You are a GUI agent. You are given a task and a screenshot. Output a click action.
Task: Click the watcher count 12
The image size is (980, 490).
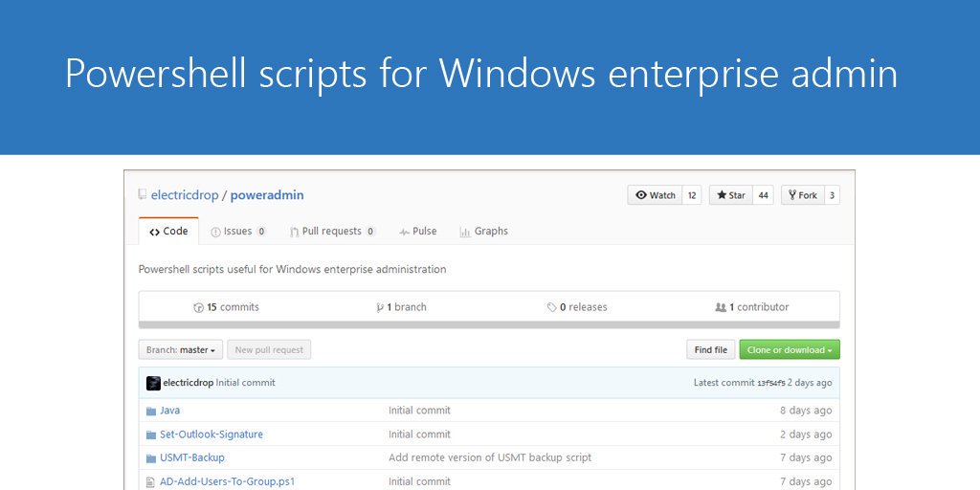(x=692, y=195)
